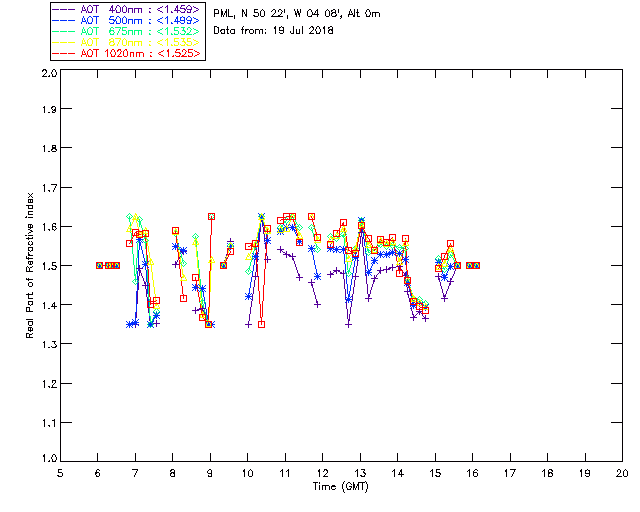The width and height of the screenshot is (640, 512).
Task: Click the hour 19 time axis label
Action: 585,473
